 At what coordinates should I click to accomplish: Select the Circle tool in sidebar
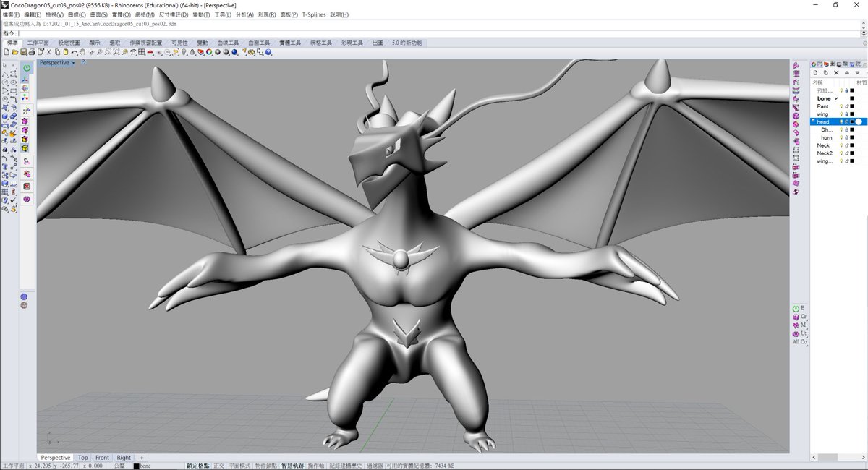tap(4, 82)
